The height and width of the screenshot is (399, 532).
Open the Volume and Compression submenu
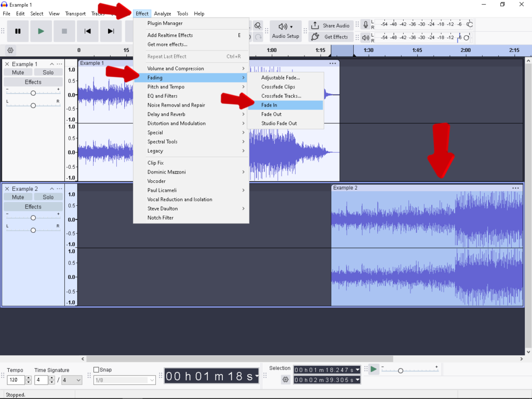(x=176, y=69)
